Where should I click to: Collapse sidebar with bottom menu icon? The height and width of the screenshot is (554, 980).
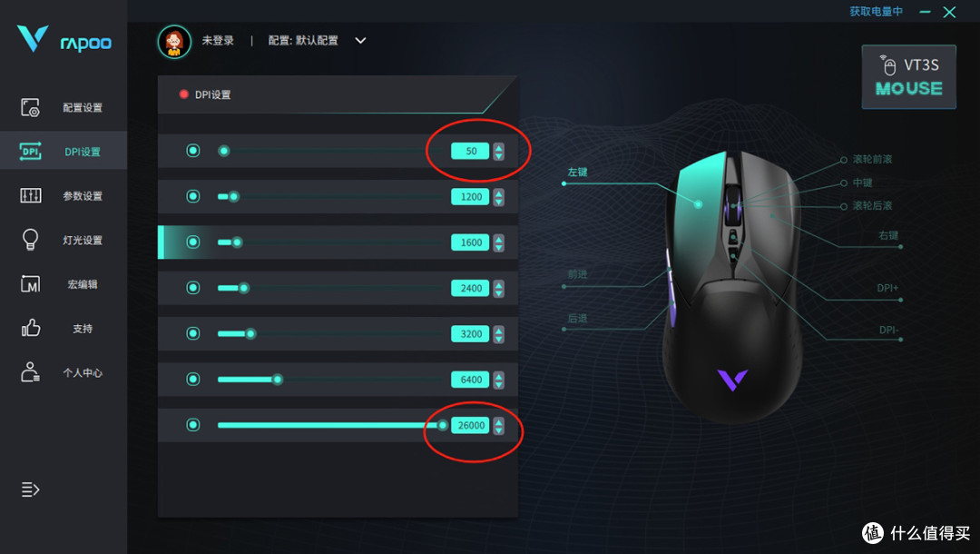[x=30, y=489]
